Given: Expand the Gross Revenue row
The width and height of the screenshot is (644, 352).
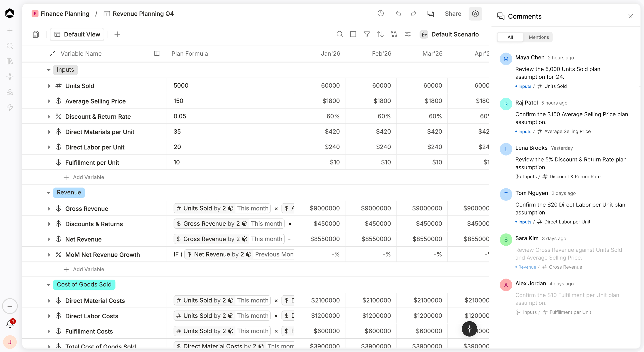Looking at the screenshot, I should 49,209.
